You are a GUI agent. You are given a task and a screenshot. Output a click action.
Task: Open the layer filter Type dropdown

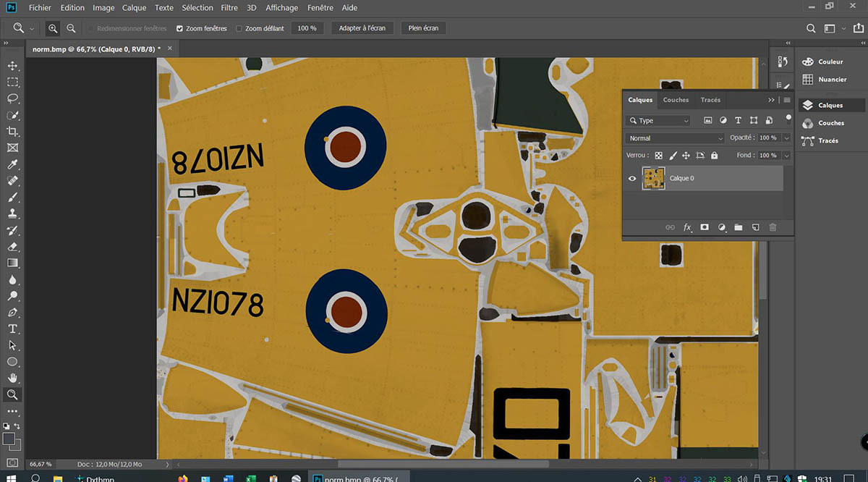tap(658, 121)
